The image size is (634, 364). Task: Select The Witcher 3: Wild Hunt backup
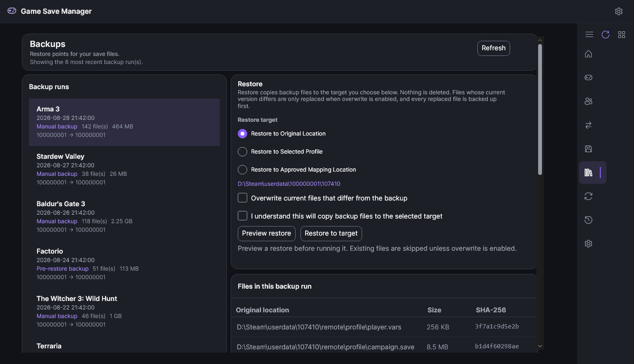(x=124, y=312)
